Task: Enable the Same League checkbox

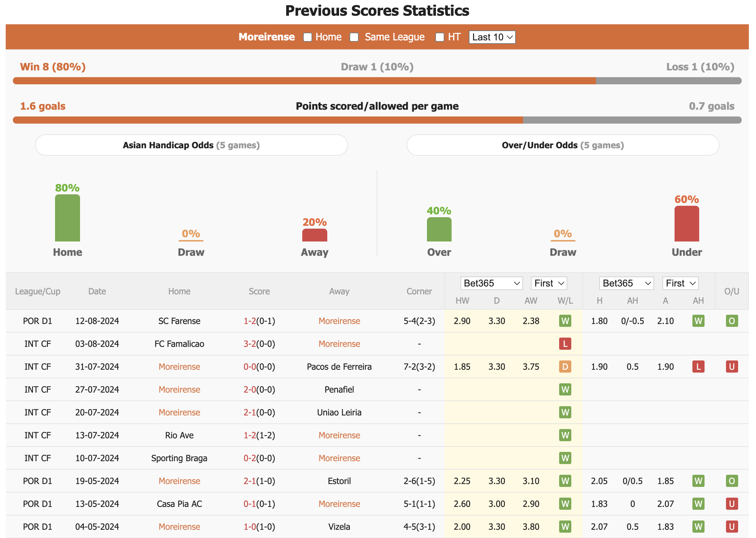Action: click(x=354, y=37)
